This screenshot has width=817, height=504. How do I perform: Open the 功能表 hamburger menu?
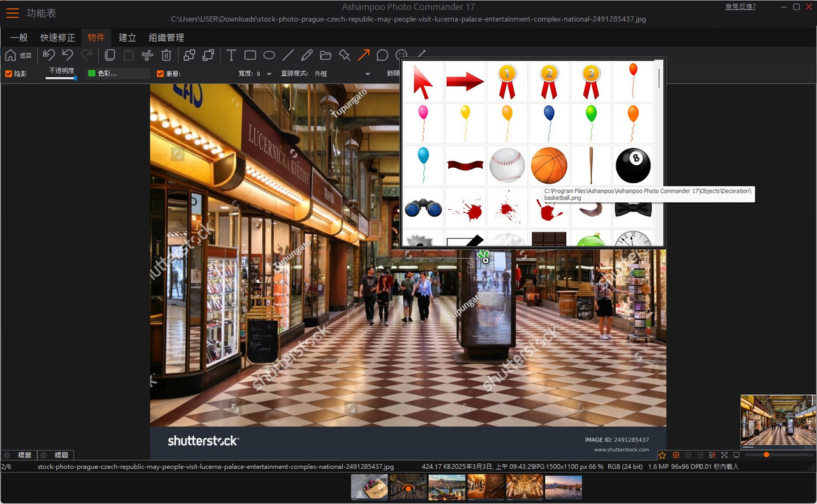12,13
